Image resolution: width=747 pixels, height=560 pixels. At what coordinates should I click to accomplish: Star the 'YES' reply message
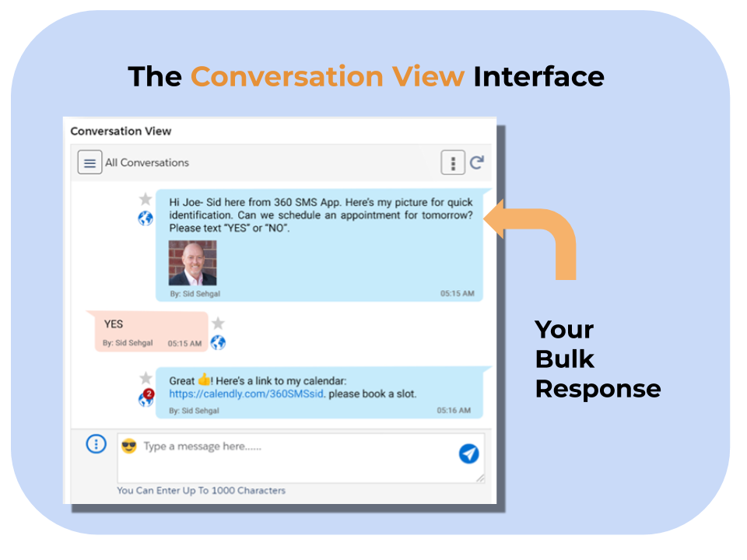(x=218, y=324)
